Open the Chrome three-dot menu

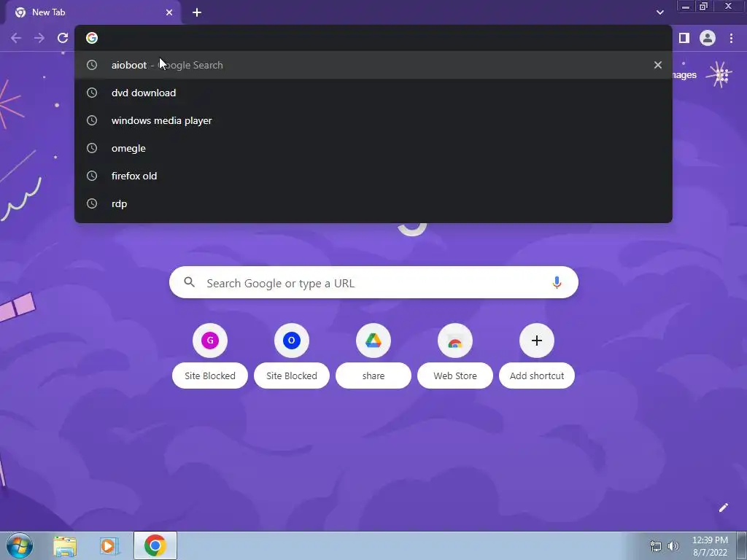[x=731, y=38]
